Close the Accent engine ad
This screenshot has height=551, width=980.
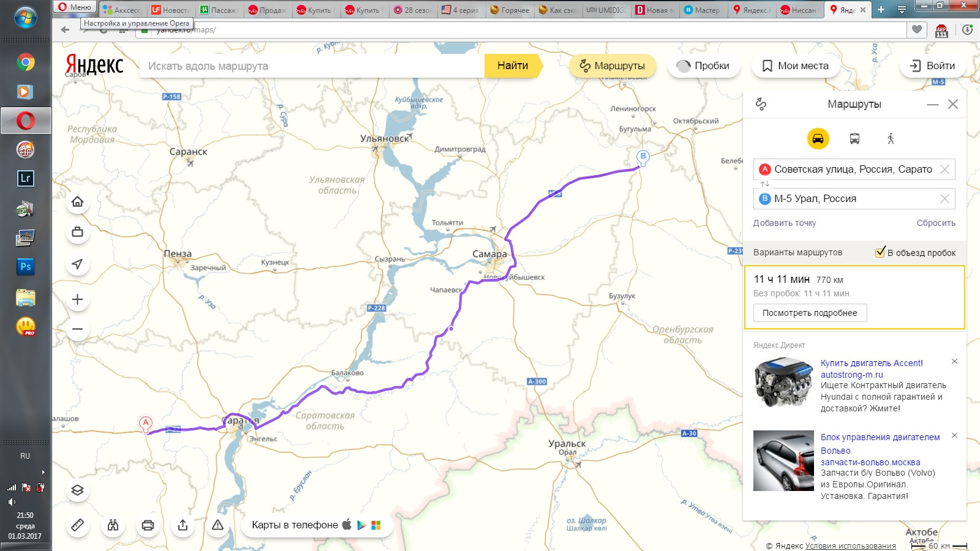tap(954, 362)
